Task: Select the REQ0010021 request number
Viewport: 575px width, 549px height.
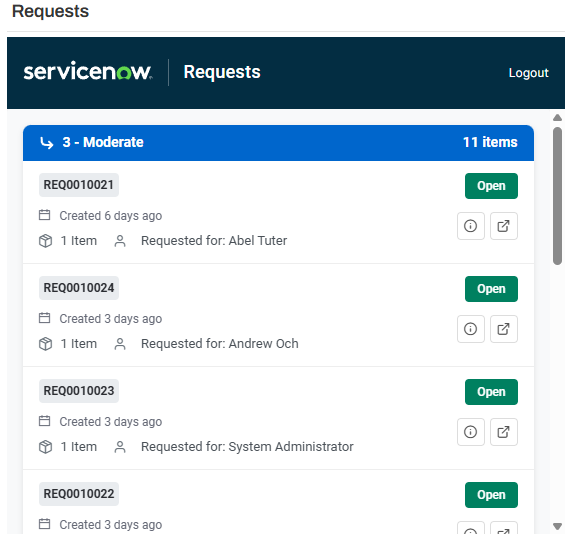Action: pyautogui.click(x=79, y=185)
